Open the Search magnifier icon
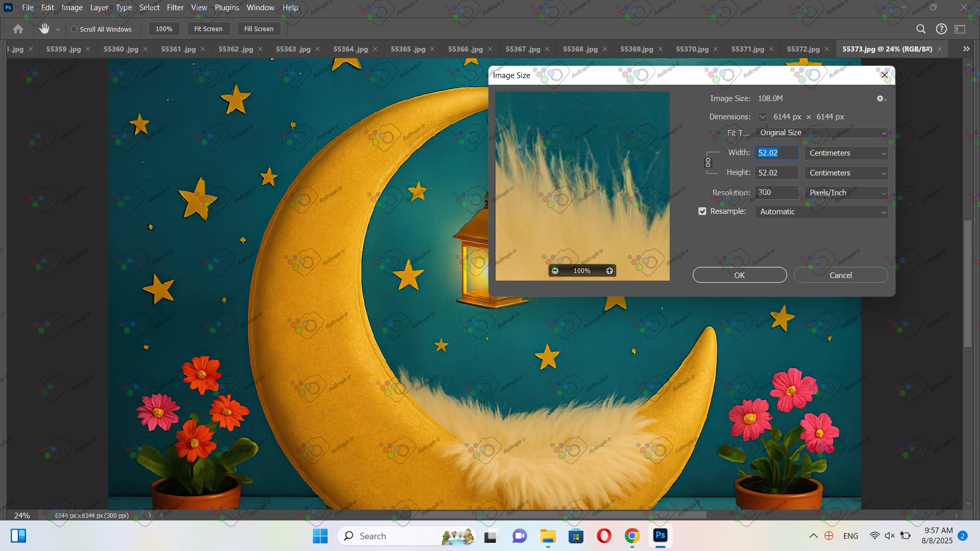This screenshot has height=551, width=980. coord(921,29)
